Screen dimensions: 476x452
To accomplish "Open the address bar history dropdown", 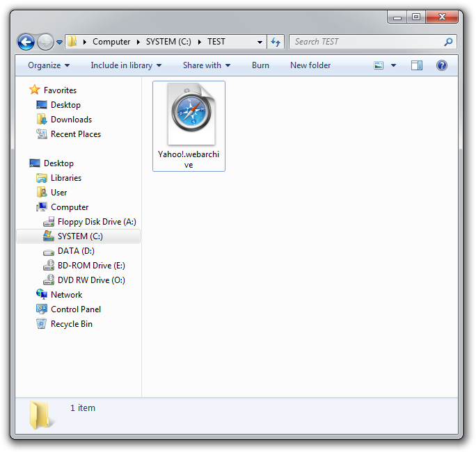I will click(x=260, y=42).
